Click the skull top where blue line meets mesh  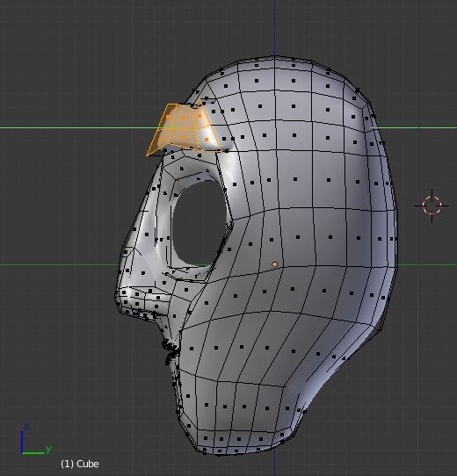[275, 57]
